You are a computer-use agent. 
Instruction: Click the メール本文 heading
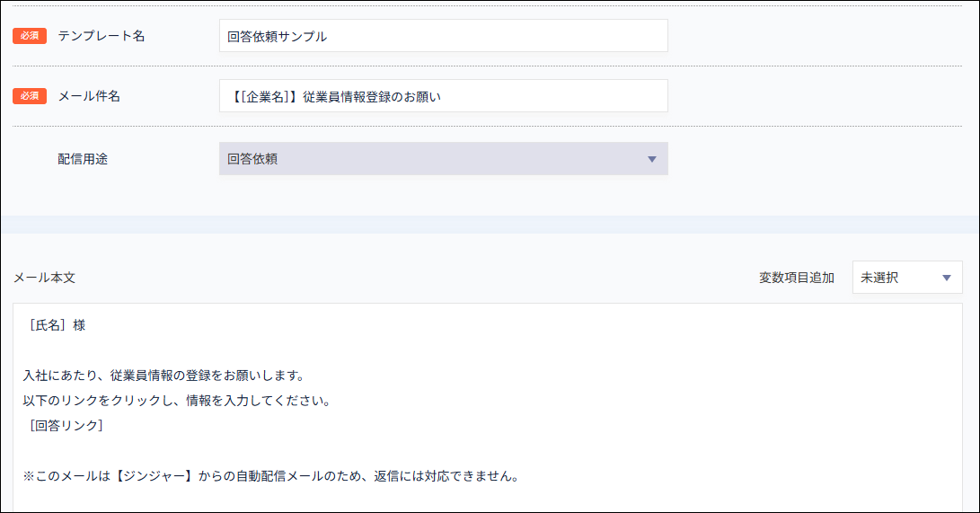point(44,278)
